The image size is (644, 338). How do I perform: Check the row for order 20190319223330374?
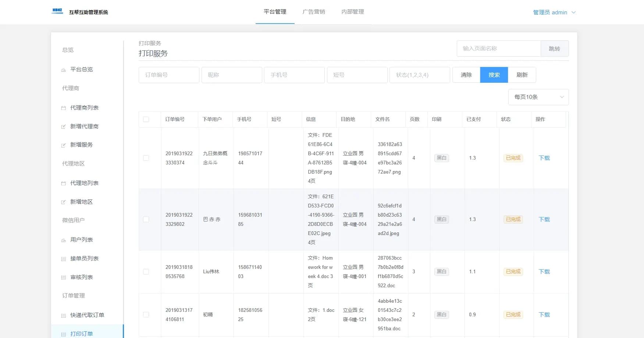point(146,158)
